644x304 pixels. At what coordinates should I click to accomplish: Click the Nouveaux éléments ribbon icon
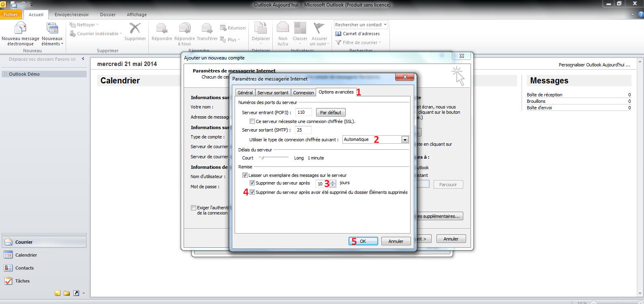52,29
